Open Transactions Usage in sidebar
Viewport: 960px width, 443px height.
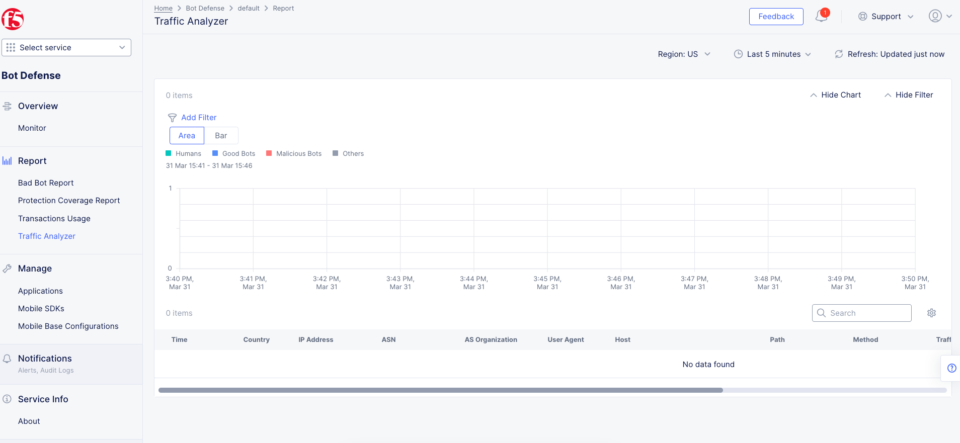click(x=54, y=218)
